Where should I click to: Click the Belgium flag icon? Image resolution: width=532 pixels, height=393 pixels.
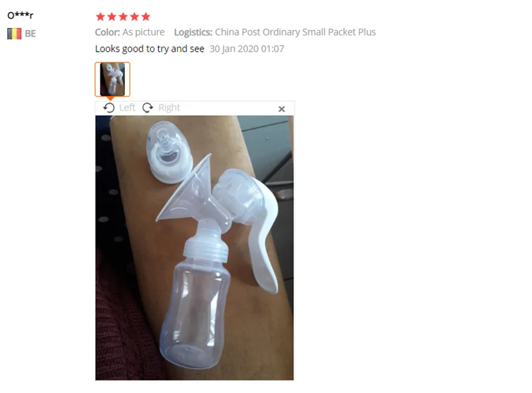14,34
